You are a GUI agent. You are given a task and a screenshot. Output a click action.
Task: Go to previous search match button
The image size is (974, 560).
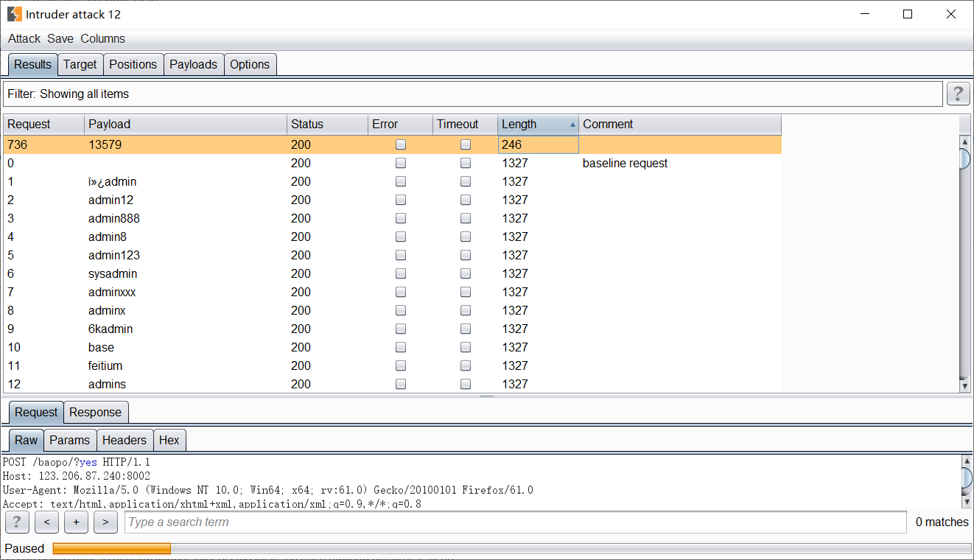tap(46, 522)
